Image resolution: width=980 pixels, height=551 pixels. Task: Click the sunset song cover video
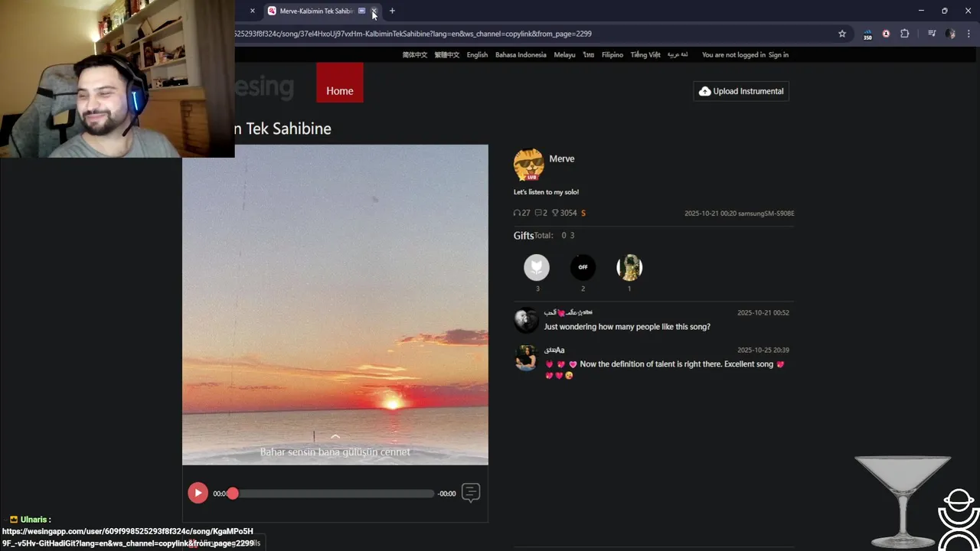(335, 305)
